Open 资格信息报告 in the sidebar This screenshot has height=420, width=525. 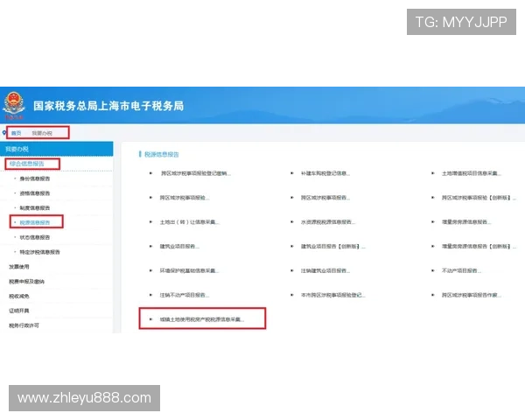coord(35,193)
